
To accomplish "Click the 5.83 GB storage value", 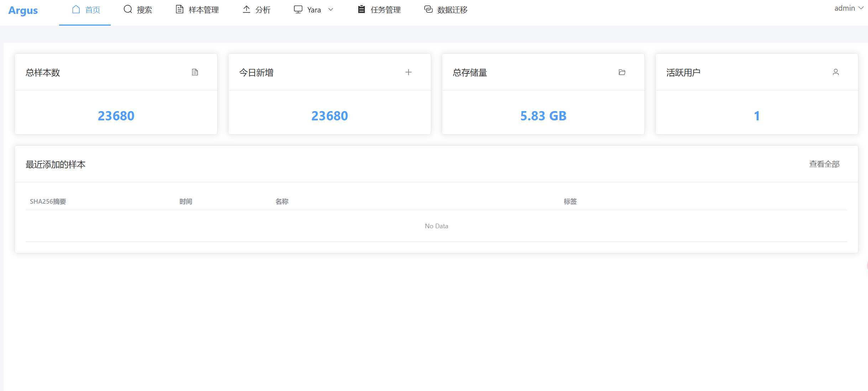I will click(543, 116).
